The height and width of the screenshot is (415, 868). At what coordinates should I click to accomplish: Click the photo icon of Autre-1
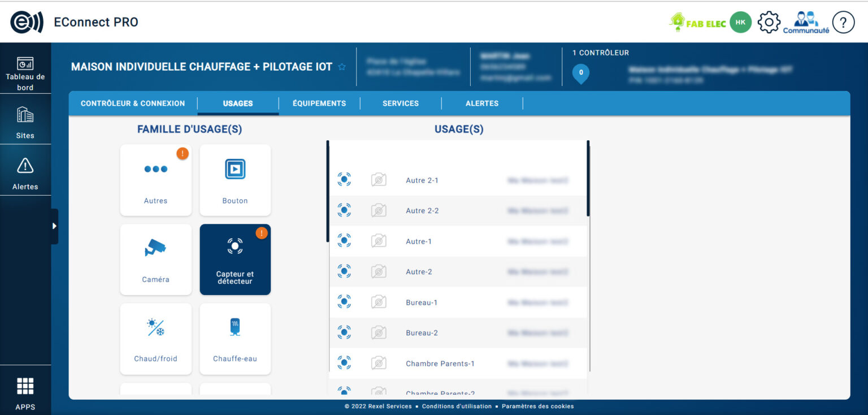379,241
